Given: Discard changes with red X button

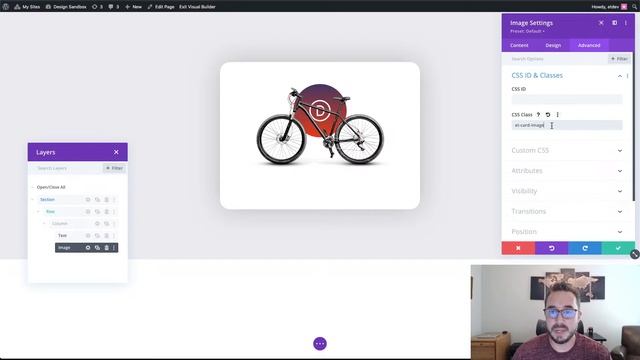Looking at the screenshot, I should 518,248.
